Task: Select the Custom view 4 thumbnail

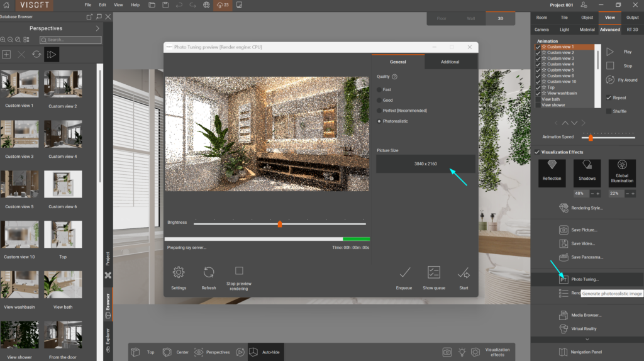Action: click(x=63, y=135)
